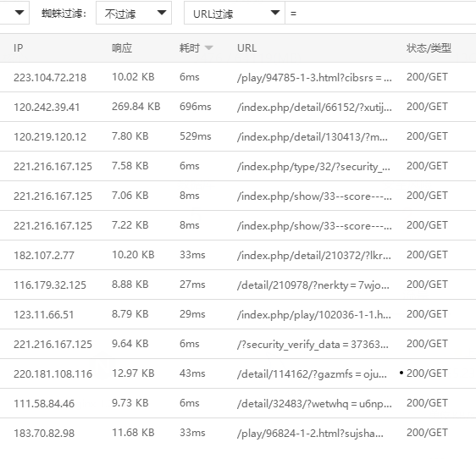Image resolution: width=476 pixels, height=459 pixels.
Task: Open the partially visible dropdown at far left
Action: (x=14, y=13)
